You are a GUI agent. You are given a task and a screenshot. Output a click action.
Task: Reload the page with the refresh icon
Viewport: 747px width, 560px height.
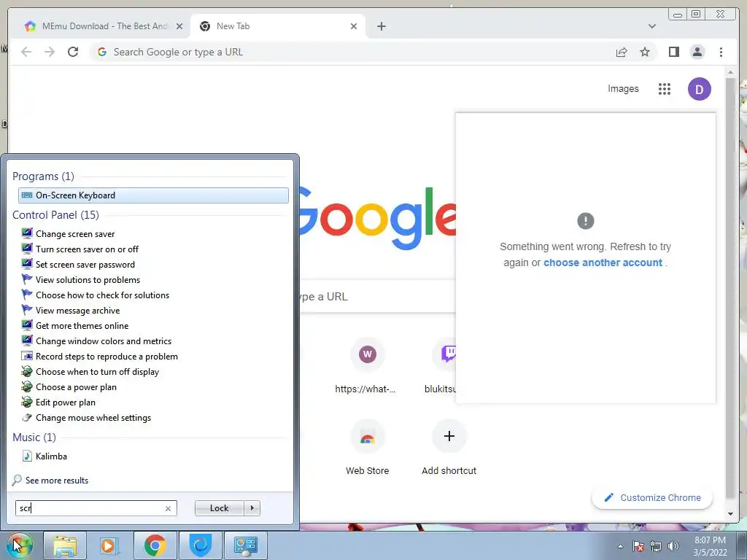pyautogui.click(x=73, y=52)
